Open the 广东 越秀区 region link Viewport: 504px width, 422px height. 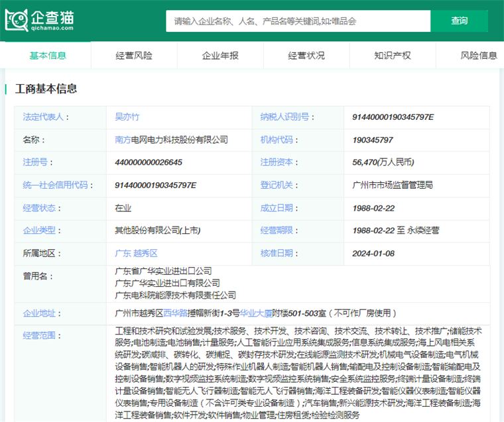136,253
